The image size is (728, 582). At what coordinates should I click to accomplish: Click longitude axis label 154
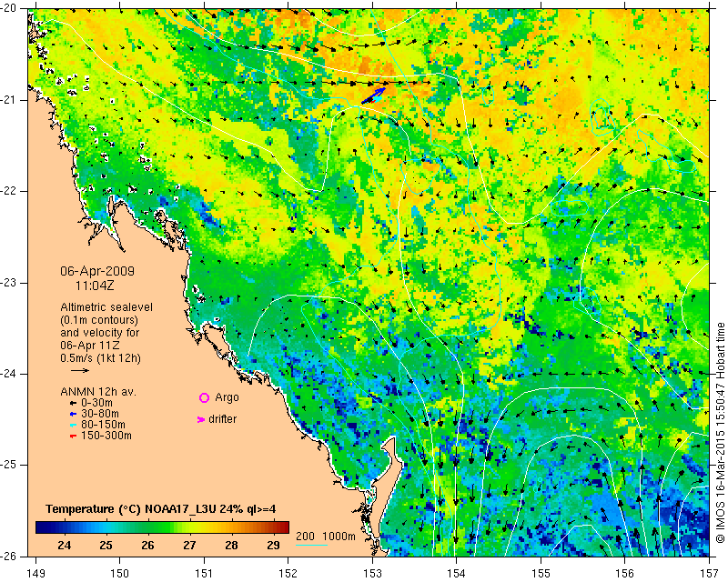457,574
